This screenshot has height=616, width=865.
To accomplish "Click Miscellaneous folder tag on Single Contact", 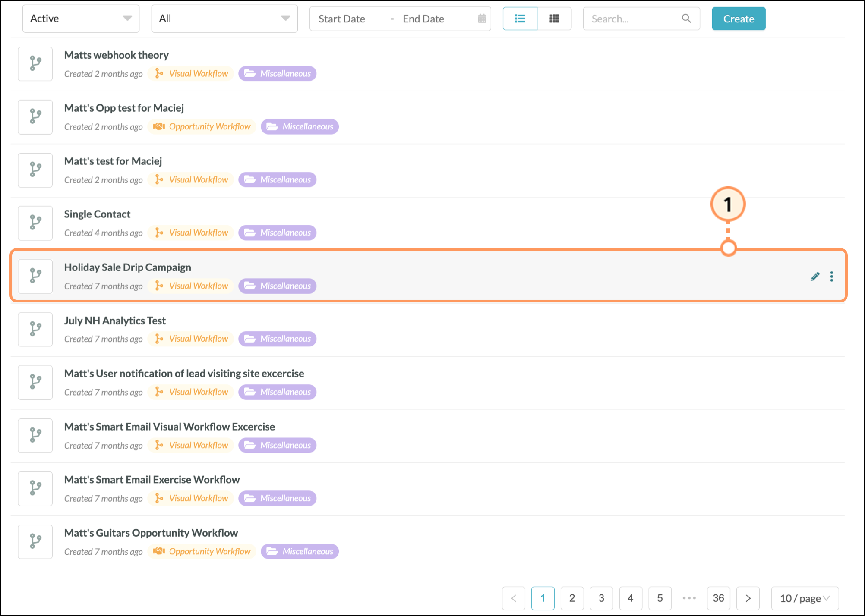I will [x=278, y=233].
